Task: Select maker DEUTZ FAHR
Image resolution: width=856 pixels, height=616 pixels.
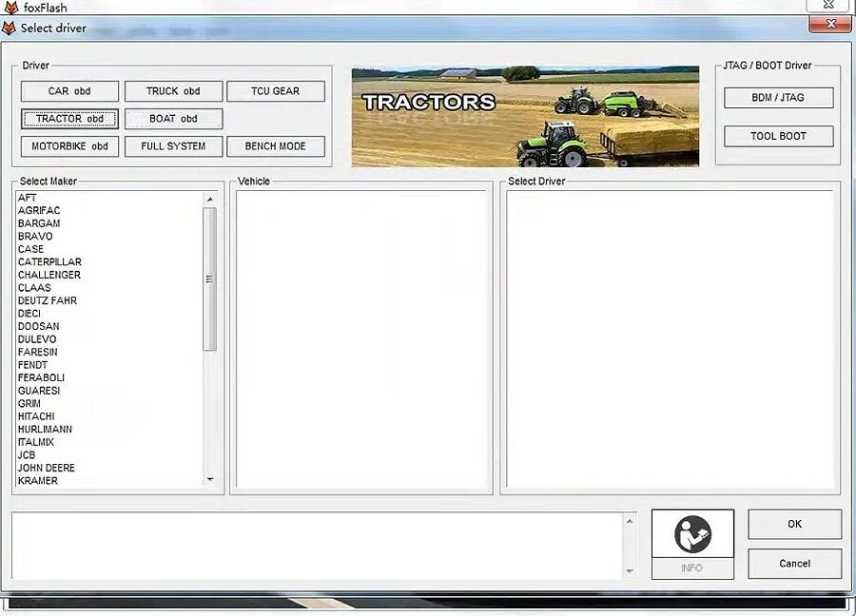Action: [48, 300]
